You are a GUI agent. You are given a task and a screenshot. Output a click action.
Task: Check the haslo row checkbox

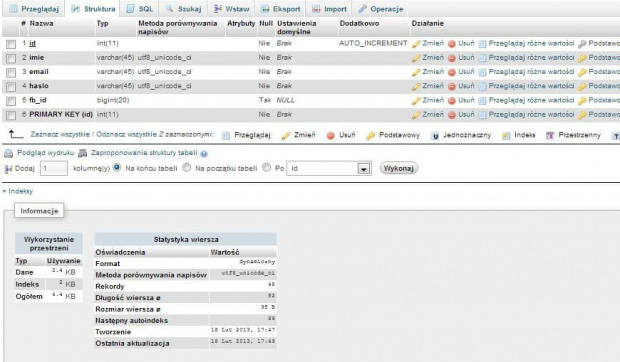(x=11, y=87)
